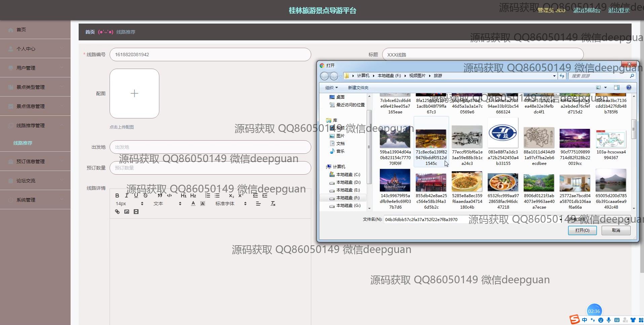The width and height of the screenshot is (644, 325).
Task: Click the 打开(O) button
Action: coord(582,230)
